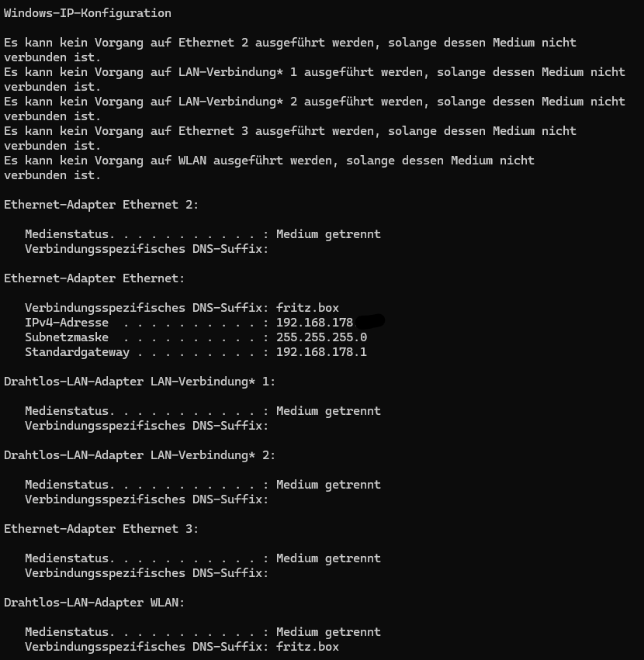Image resolution: width=644 pixels, height=660 pixels.
Task: Click the subnet mask value 255.255.255.0
Action: pyautogui.click(x=321, y=337)
